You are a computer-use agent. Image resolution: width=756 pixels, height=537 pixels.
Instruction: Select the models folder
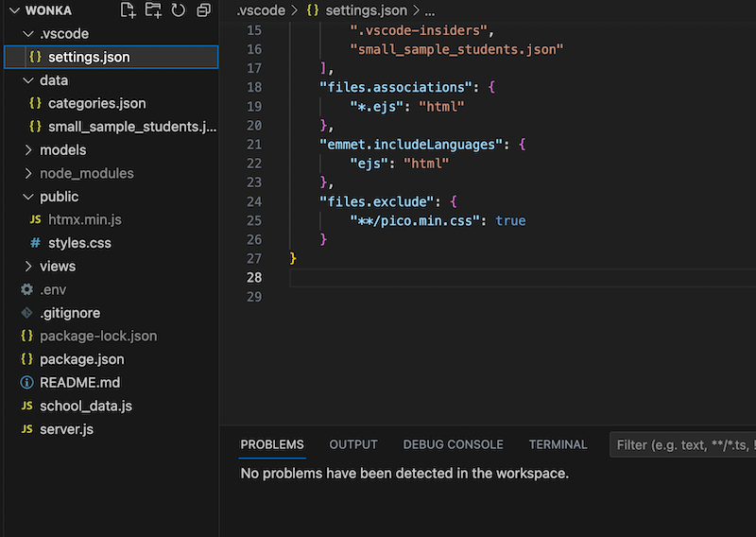[112, 150]
